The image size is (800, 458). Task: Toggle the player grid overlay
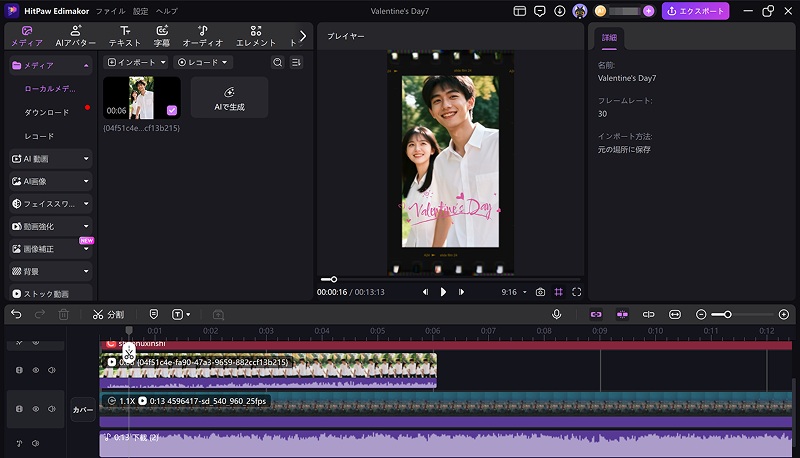pyautogui.click(x=559, y=292)
